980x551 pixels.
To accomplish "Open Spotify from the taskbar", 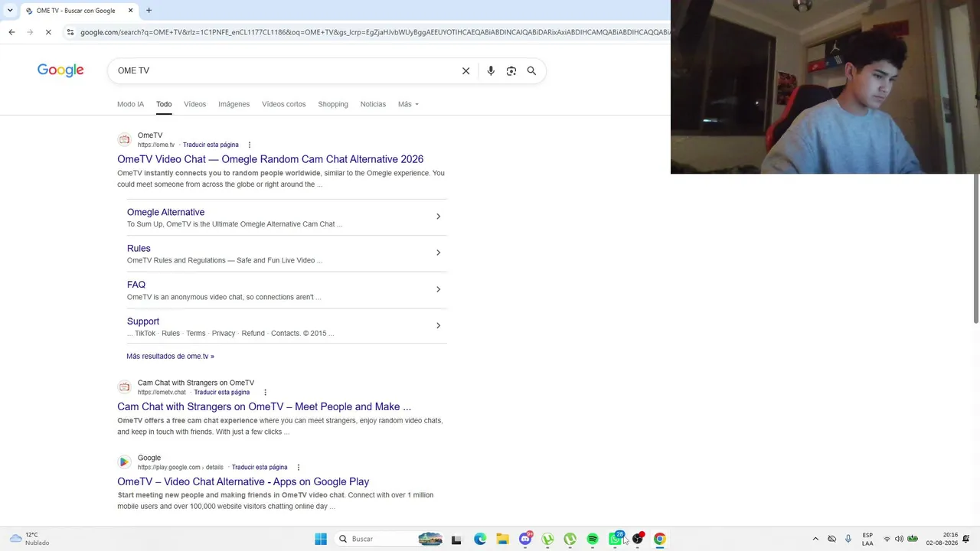I will coord(593,539).
